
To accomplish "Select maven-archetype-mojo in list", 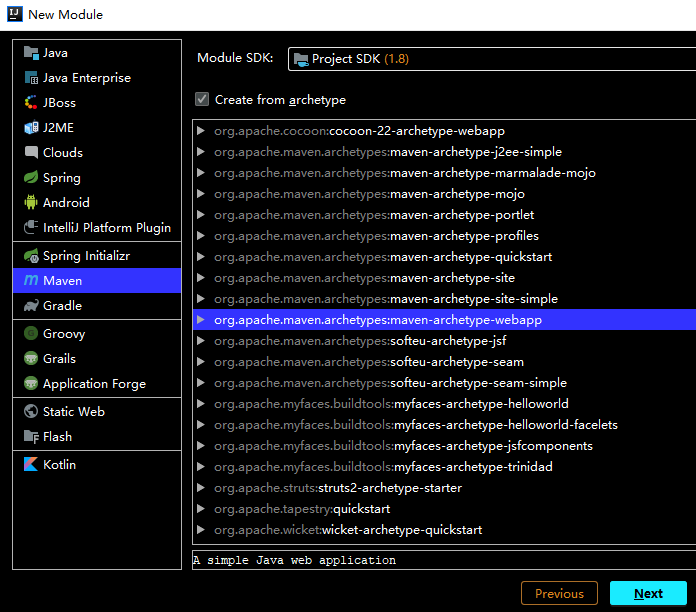I will click(x=444, y=193).
